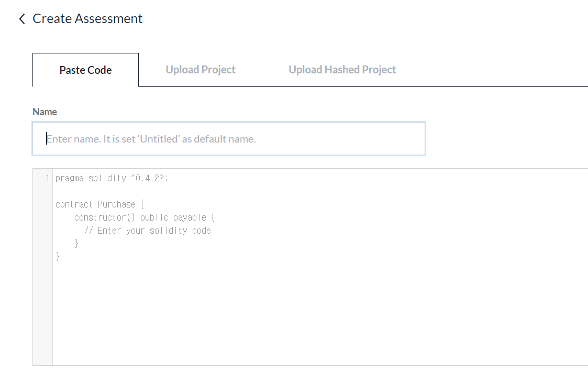Go back using the left chevron arrow
This screenshot has height=382, width=588.
22,19
